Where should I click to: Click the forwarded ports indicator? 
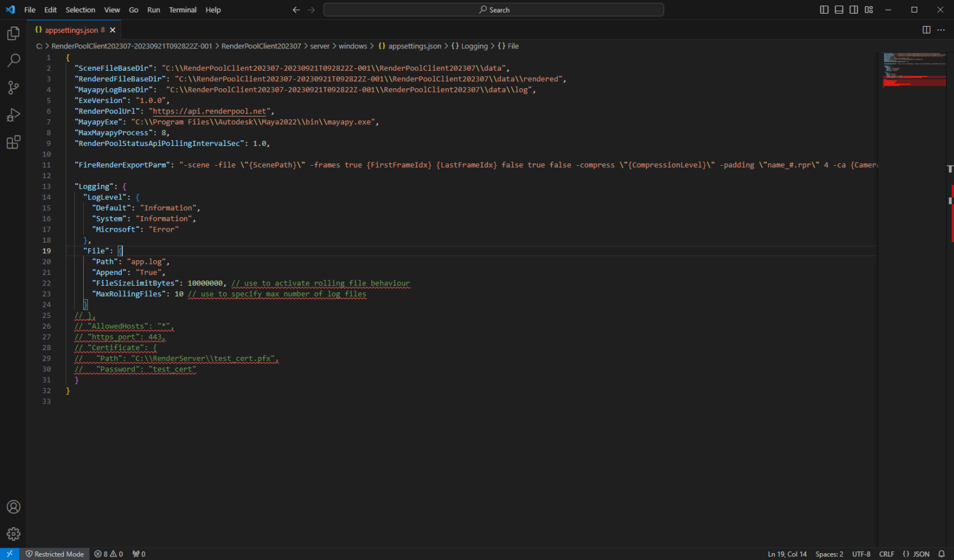click(138, 553)
